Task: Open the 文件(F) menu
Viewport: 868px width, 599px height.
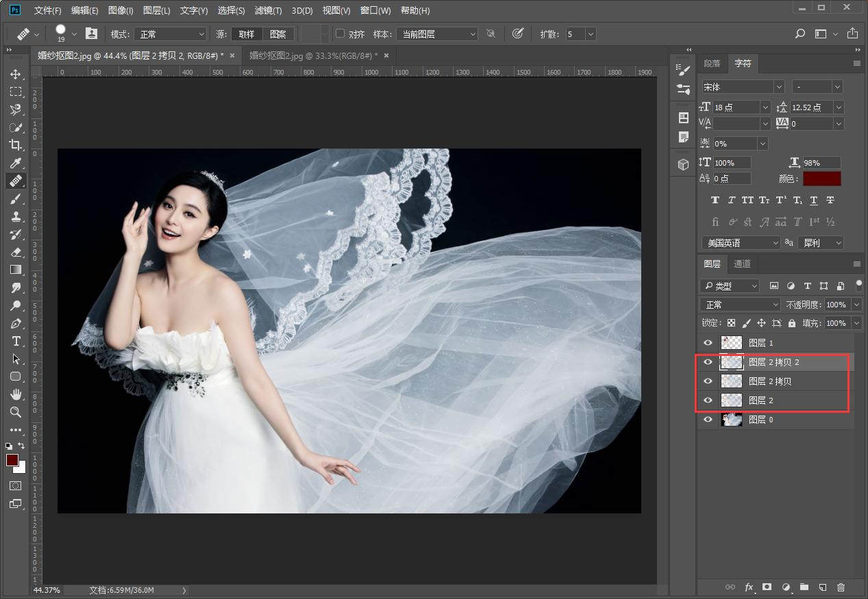Action: pos(47,11)
